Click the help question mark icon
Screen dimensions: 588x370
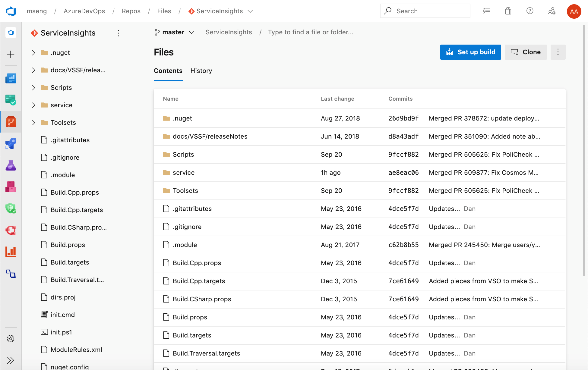(x=530, y=11)
